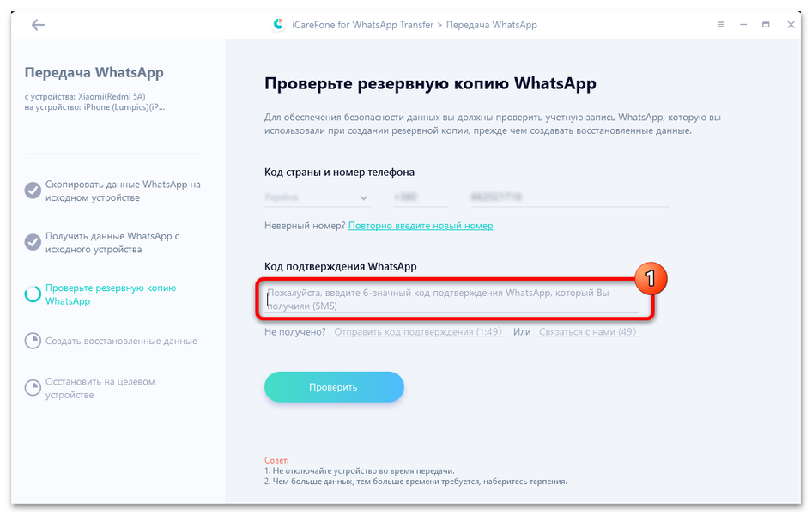This screenshot has height=515, width=812.
Task: Click the country code field
Action: point(421,197)
